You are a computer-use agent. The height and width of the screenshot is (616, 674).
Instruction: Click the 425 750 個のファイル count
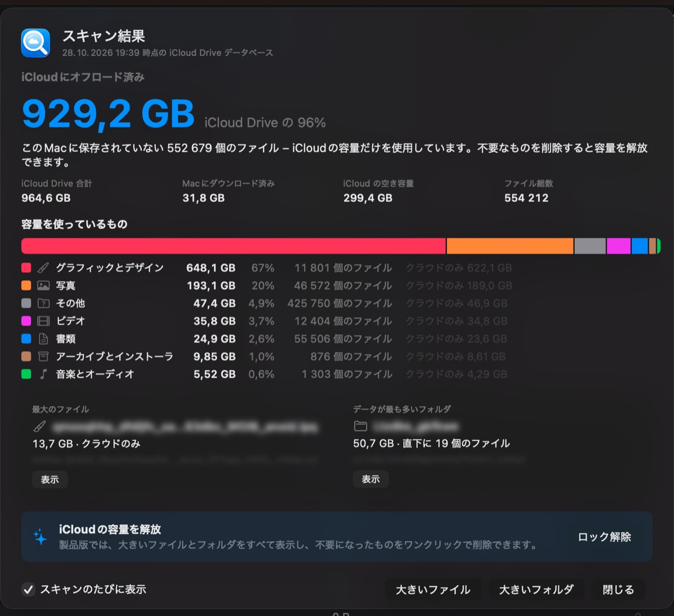pyautogui.click(x=340, y=303)
